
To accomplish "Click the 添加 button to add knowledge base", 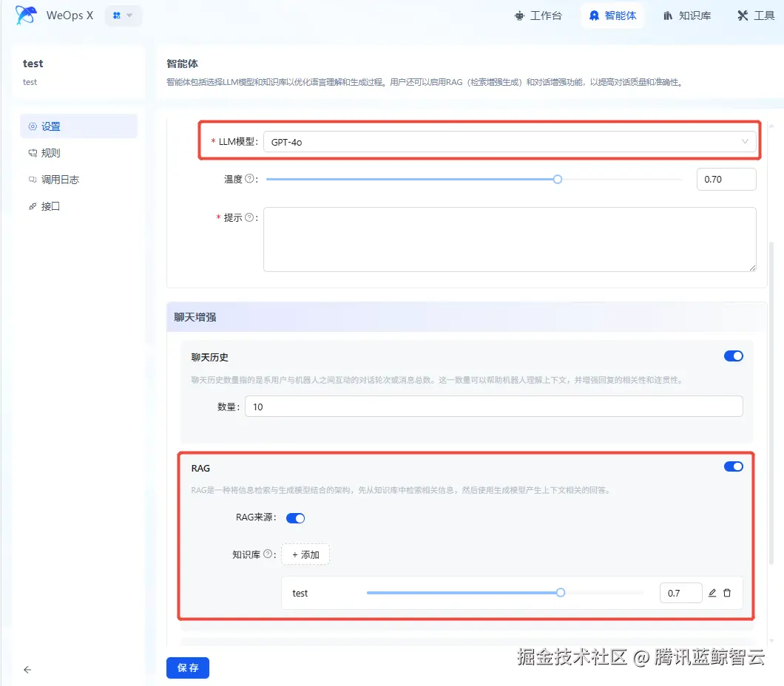I will point(305,554).
